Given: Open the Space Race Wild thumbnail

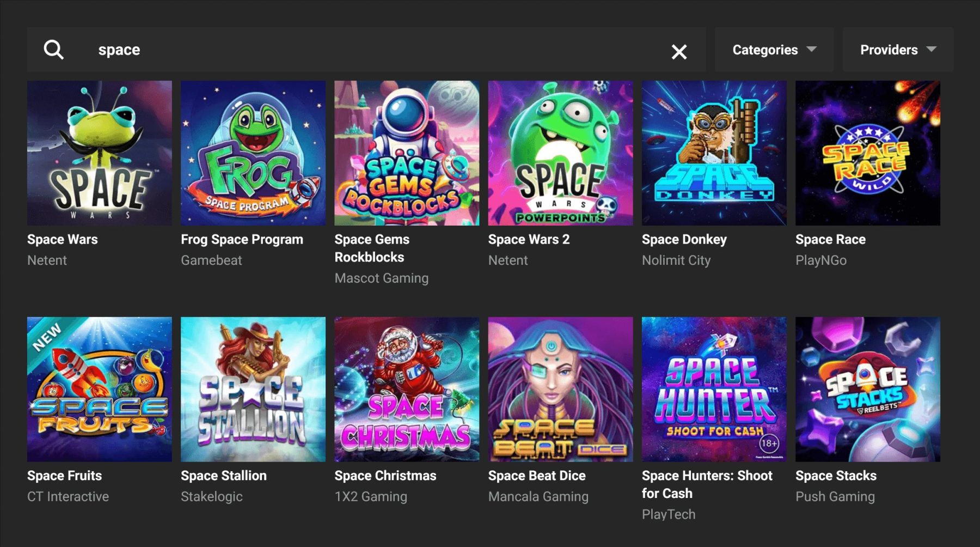Looking at the screenshot, I should (x=867, y=153).
